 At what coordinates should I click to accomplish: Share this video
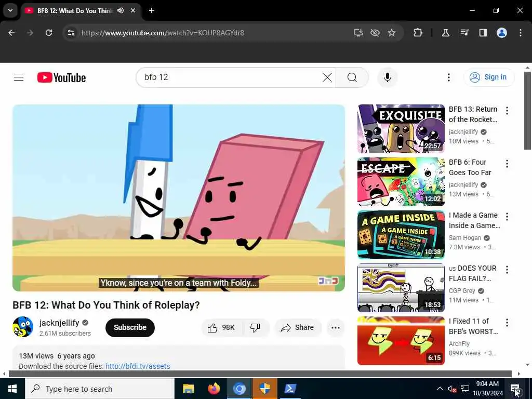[298, 327]
